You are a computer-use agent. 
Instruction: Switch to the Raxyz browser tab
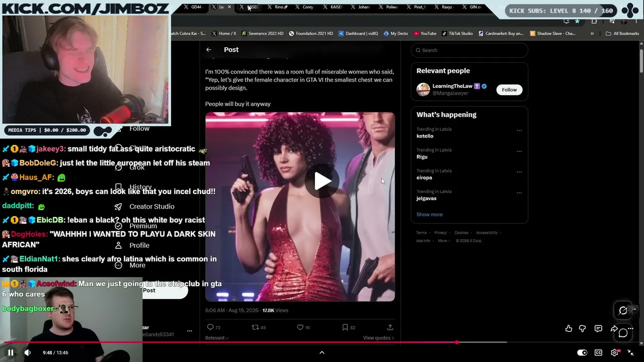click(x=443, y=7)
